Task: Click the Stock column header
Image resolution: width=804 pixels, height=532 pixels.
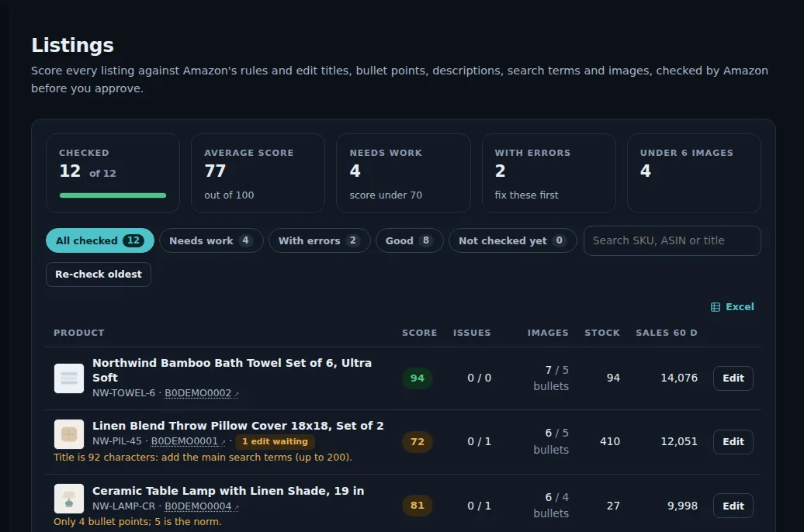Action: pyautogui.click(x=602, y=333)
